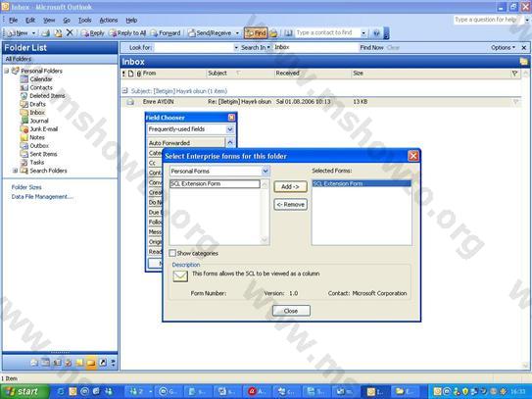Open the Help menu
The image size is (532, 399).
[x=131, y=20]
